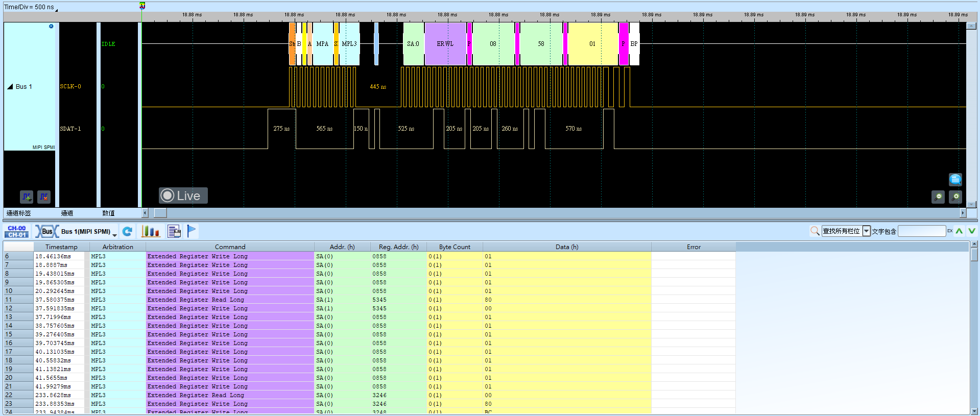Click the save report icon
980x416 pixels.
(174, 232)
